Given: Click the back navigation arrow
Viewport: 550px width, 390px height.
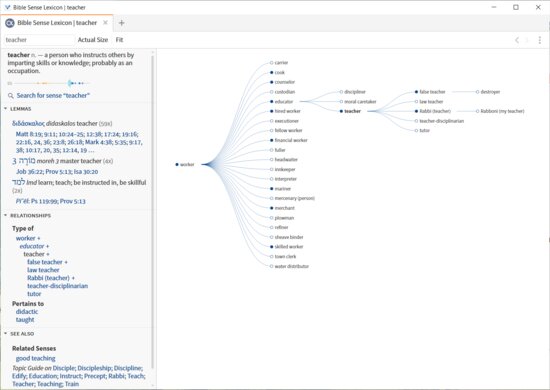Looking at the screenshot, I should pyautogui.click(x=517, y=40).
